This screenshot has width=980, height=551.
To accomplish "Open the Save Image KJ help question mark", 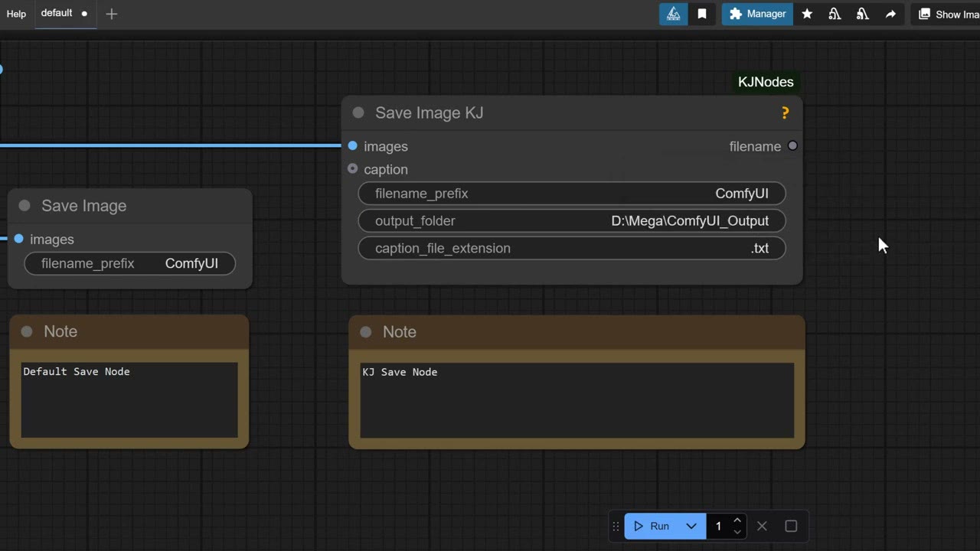I will [785, 113].
